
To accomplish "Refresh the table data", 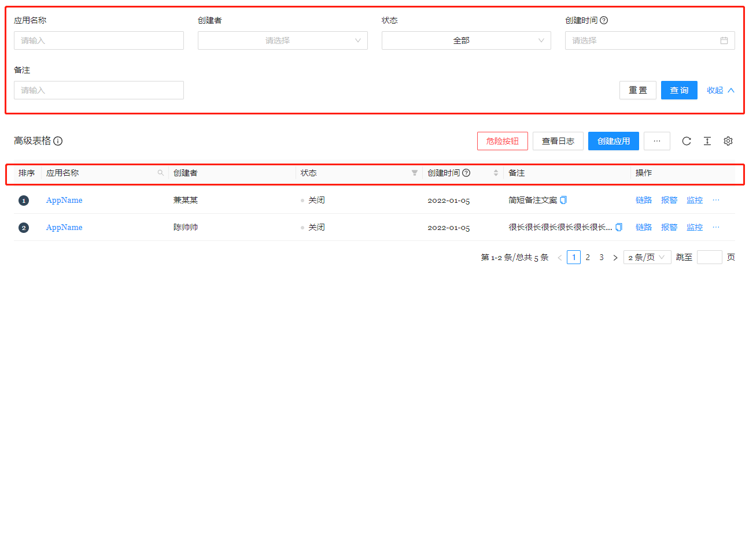I will (686, 141).
